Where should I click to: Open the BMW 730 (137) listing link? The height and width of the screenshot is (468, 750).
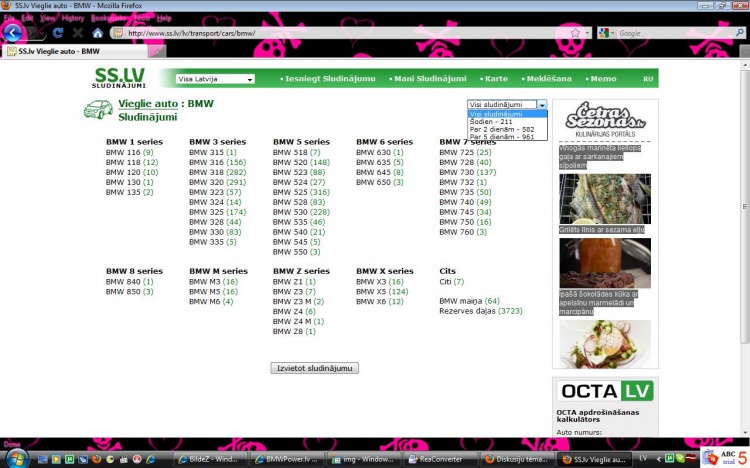[468, 172]
